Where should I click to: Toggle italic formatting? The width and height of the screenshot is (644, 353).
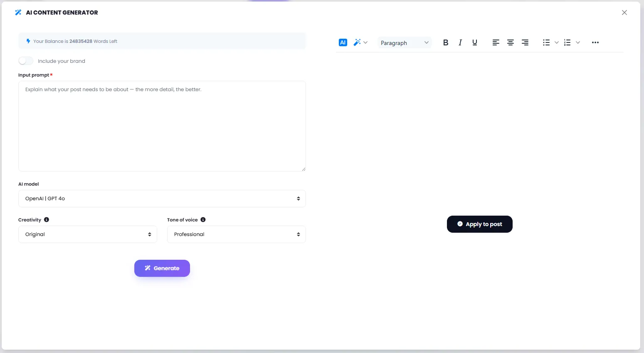pos(460,42)
